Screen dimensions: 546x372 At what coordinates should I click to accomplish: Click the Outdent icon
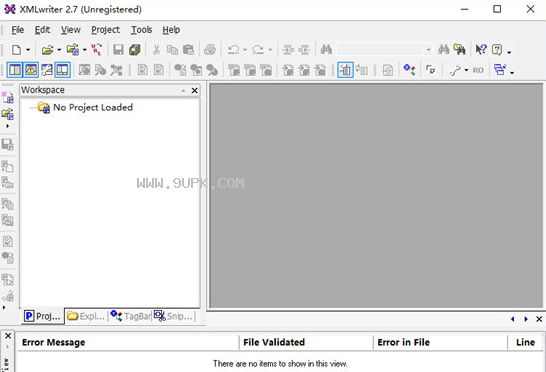point(304,50)
